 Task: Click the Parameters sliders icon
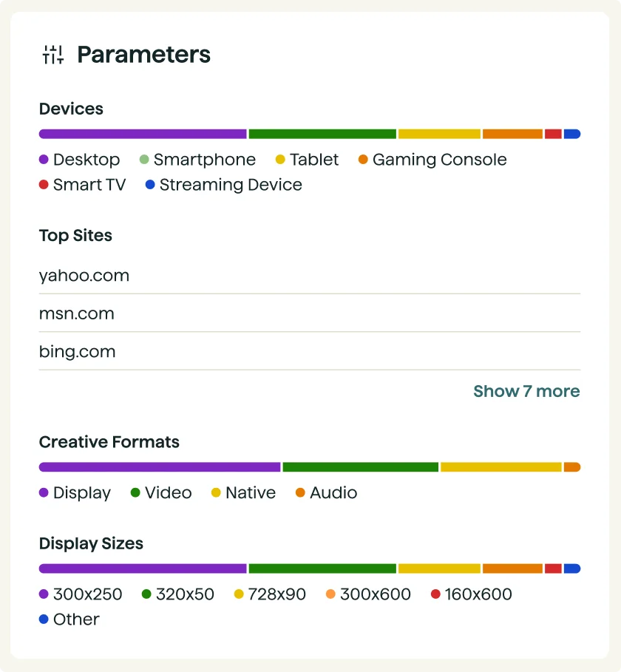tap(53, 55)
